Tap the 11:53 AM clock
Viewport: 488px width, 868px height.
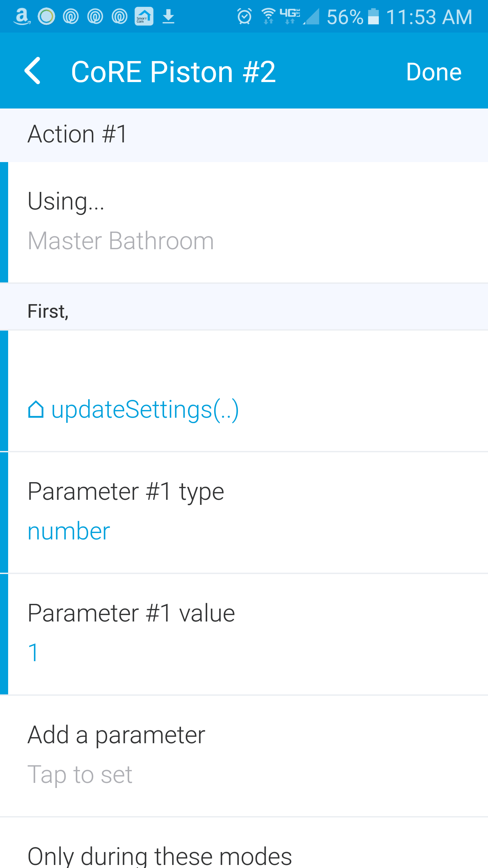429,16
